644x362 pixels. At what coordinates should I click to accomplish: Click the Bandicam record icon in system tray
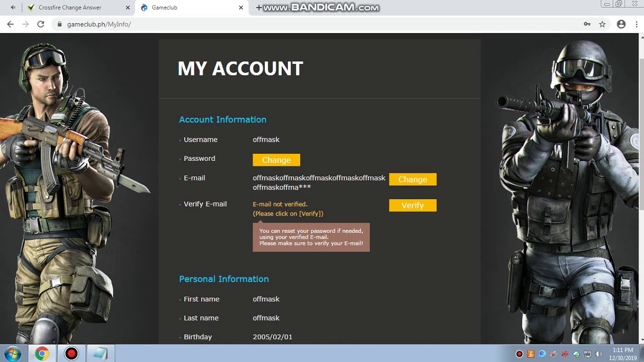click(520, 354)
